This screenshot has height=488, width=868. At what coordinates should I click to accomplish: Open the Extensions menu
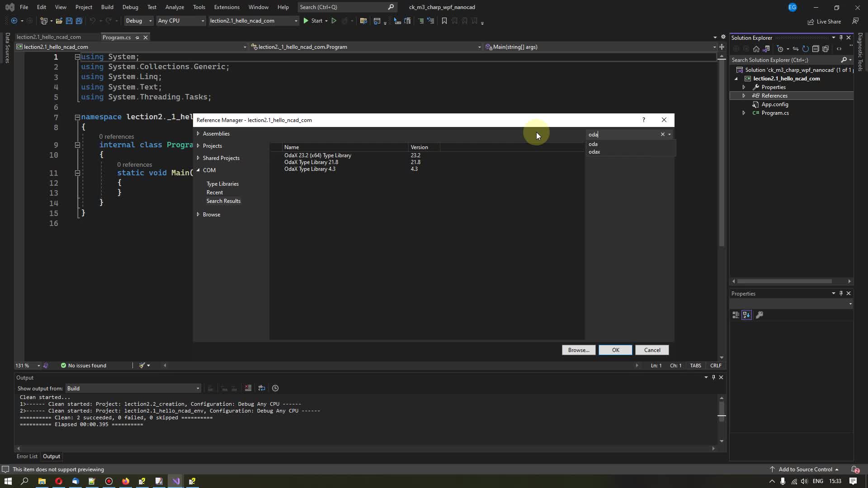point(226,7)
